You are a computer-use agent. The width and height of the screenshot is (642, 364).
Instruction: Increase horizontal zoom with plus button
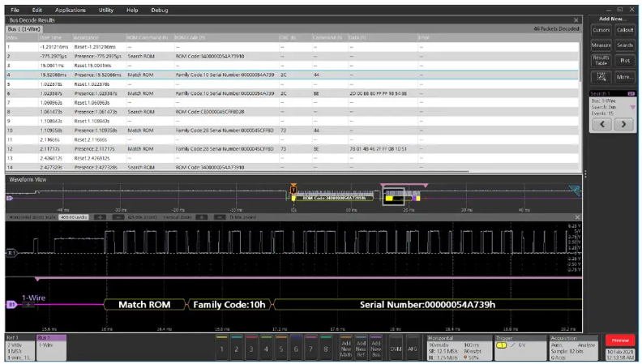(x=100, y=217)
